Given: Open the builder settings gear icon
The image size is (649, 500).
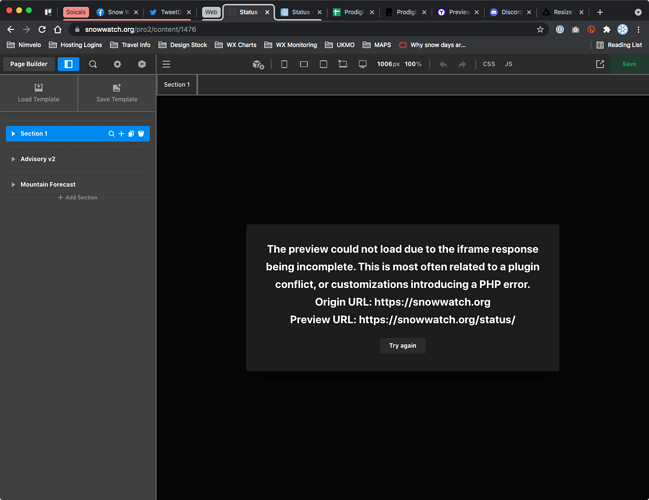Looking at the screenshot, I should (x=117, y=64).
